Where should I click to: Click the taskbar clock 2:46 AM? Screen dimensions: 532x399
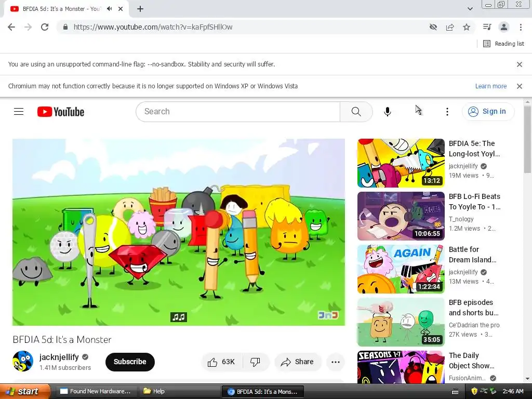[513, 391]
